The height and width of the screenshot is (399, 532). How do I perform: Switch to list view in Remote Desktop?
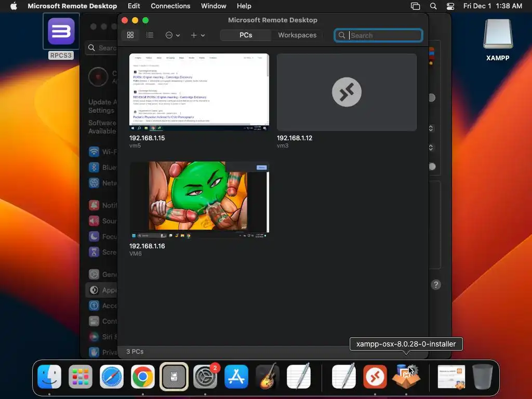(150, 35)
